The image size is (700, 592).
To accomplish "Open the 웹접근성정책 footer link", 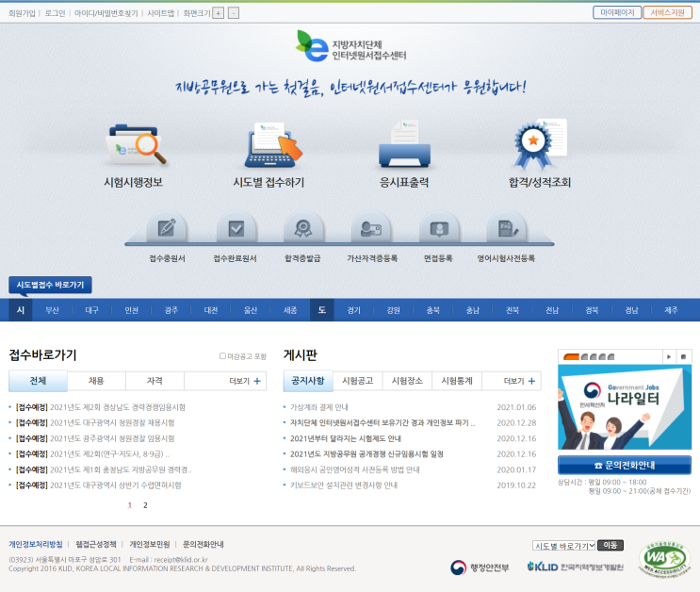I will 96,544.
